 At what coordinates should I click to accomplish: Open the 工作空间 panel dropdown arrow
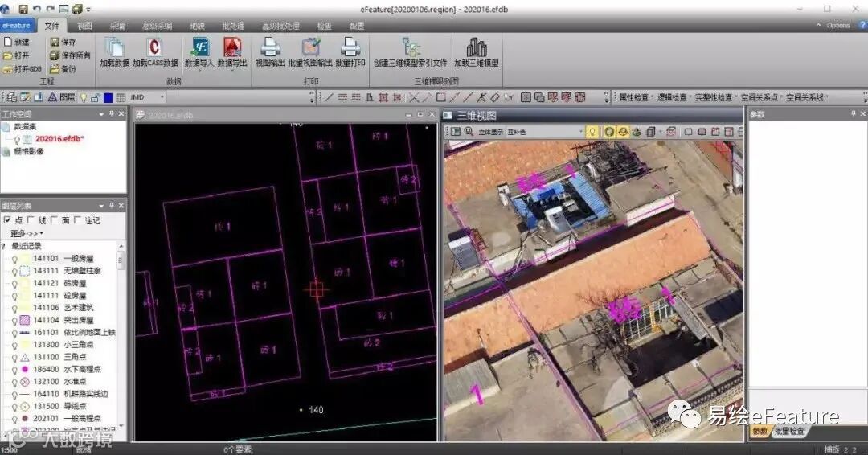pyautogui.click(x=101, y=114)
